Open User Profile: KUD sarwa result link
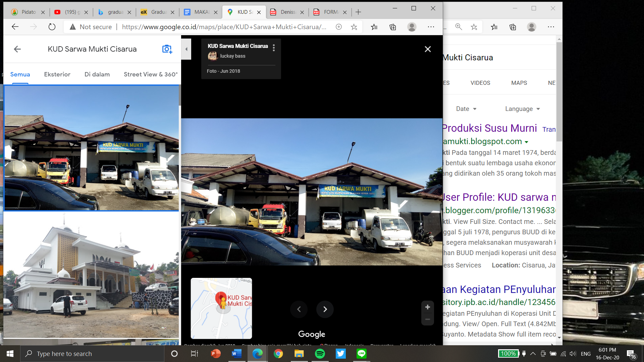Viewport: 644px width, 362px height. point(499,197)
